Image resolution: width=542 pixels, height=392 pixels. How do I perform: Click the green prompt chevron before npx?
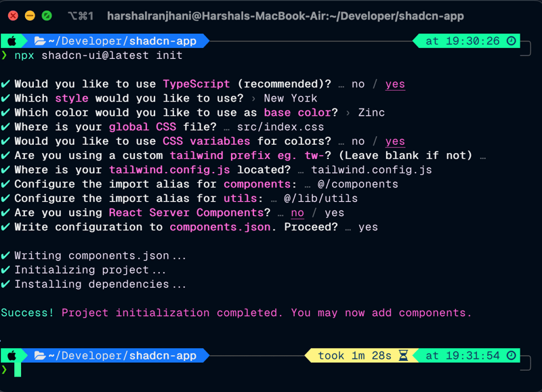pyautogui.click(x=4, y=56)
